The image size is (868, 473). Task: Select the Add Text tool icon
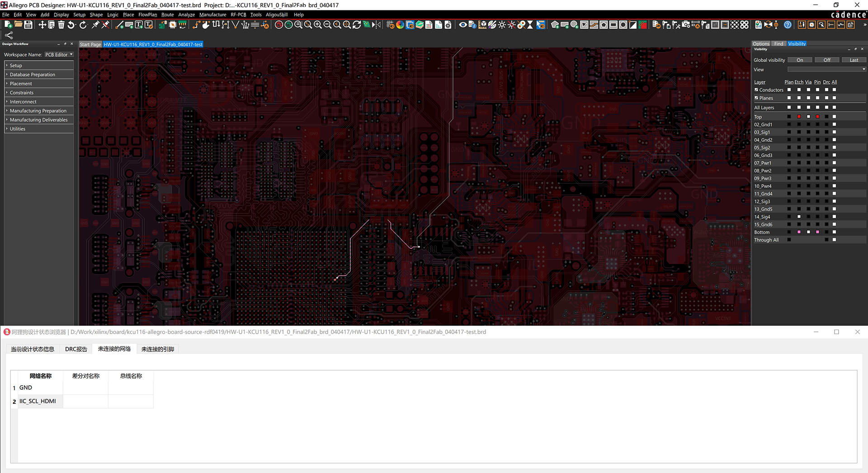click(139, 24)
